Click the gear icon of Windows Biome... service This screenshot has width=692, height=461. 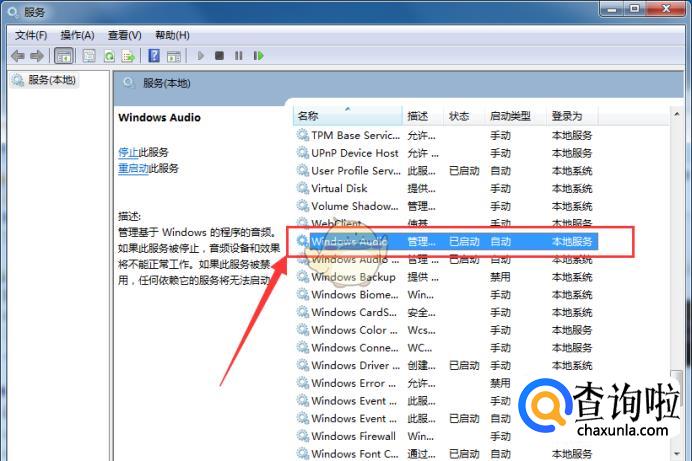[x=302, y=294]
